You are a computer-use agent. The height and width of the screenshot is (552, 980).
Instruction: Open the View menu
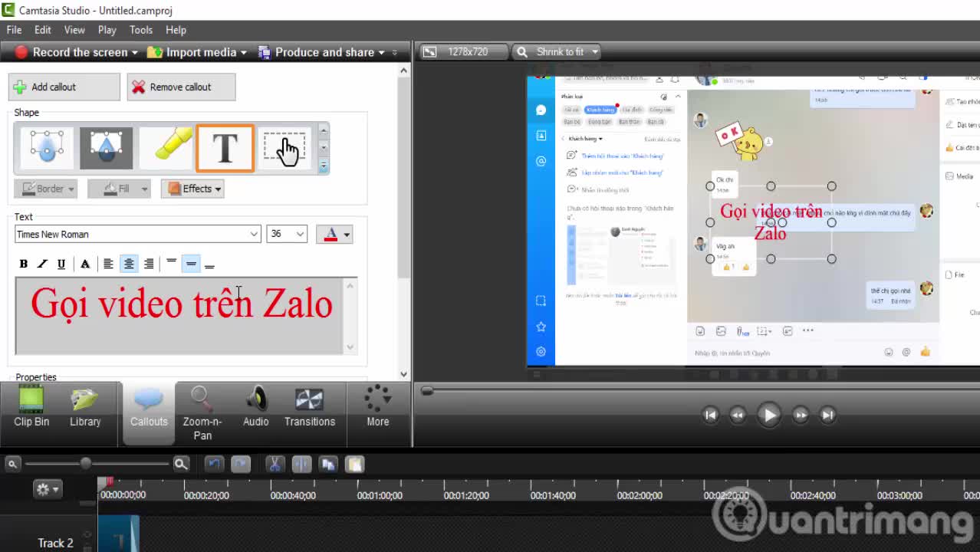point(74,30)
